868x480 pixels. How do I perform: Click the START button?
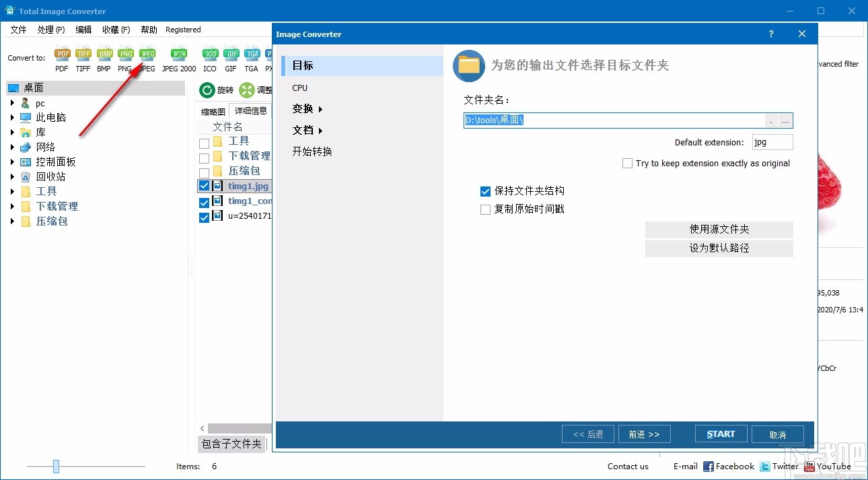[721, 434]
